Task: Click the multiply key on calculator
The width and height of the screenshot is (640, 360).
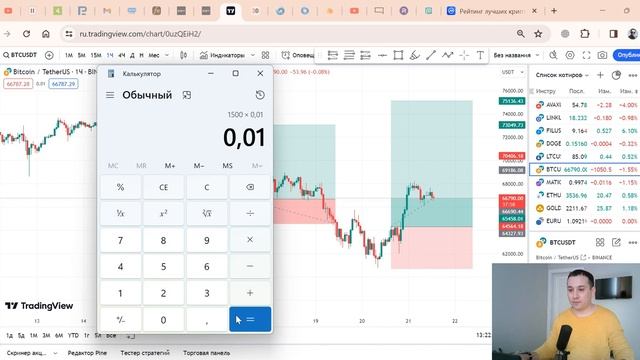Action: (250, 240)
